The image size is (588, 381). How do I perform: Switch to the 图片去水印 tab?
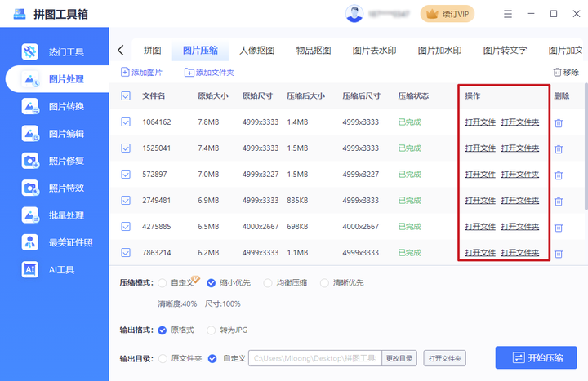pos(374,51)
